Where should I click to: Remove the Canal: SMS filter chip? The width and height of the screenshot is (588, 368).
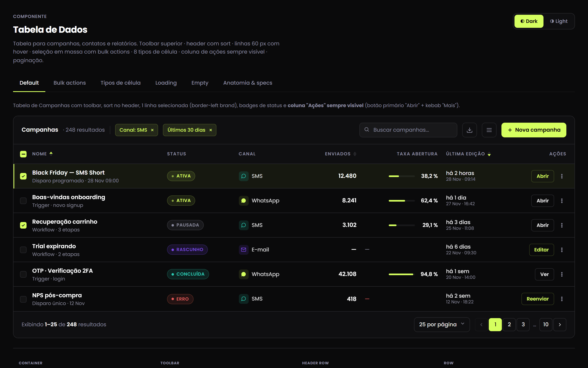click(152, 130)
